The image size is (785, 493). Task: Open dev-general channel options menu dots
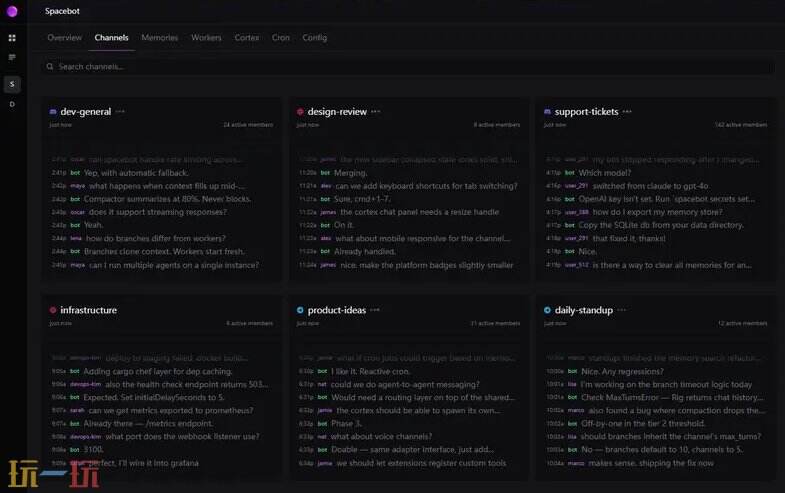(120, 112)
